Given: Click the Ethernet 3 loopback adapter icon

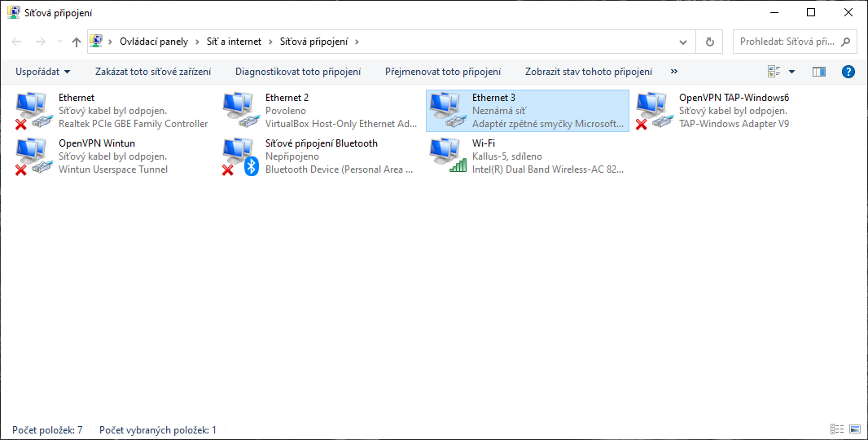Looking at the screenshot, I should click(x=447, y=111).
